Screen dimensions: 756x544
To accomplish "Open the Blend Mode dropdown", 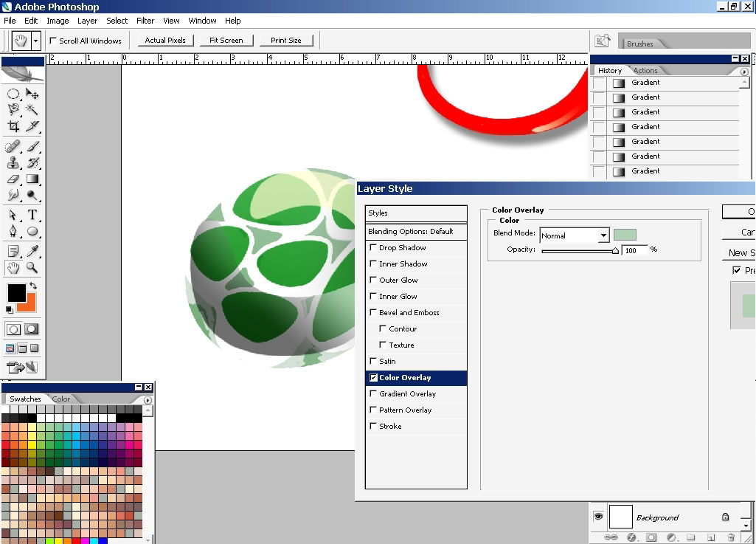I will coord(605,235).
